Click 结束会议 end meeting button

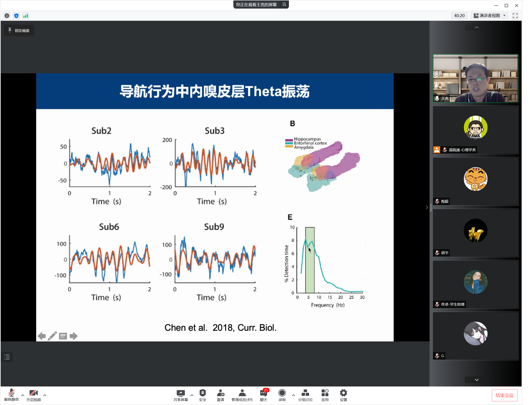(x=504, y=395)
